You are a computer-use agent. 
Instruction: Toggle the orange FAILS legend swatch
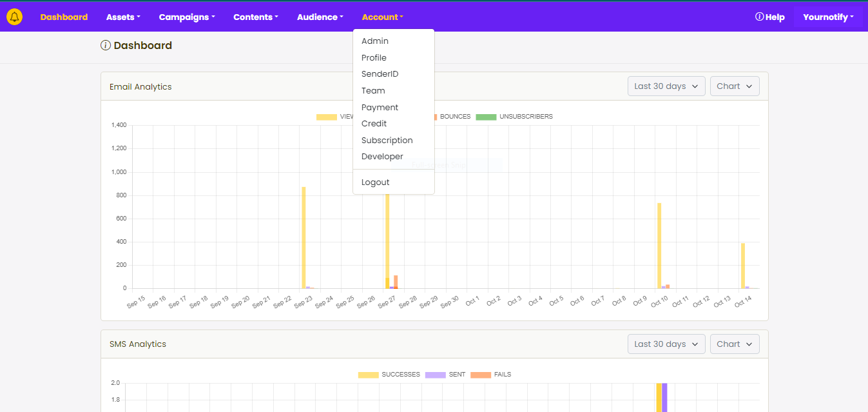[x=481, y=375]
